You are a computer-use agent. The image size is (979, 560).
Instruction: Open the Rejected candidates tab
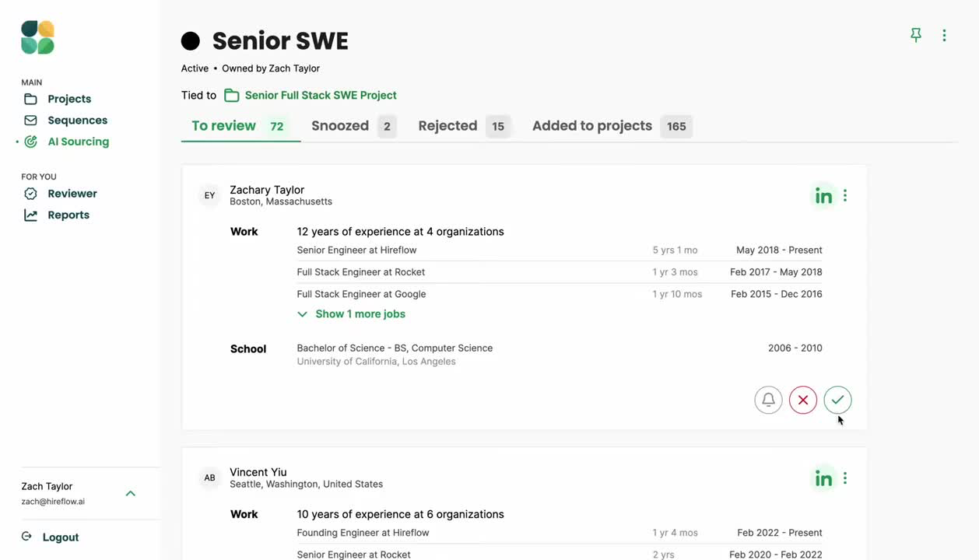click(x=447, y=125)
